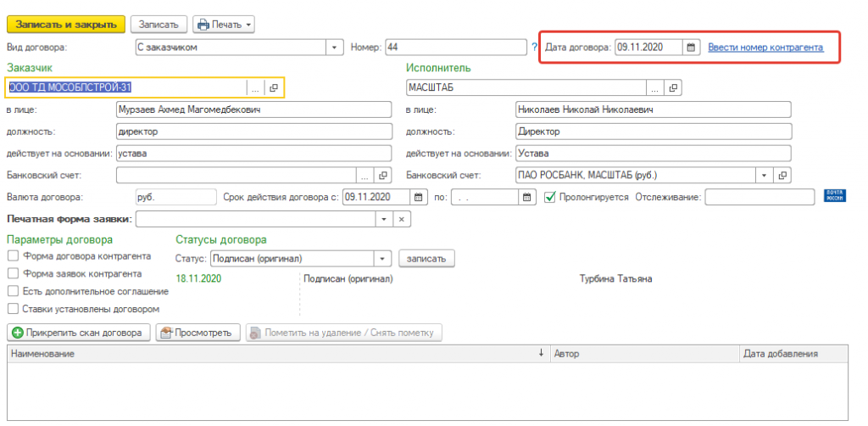
Task: Click the Дата договора input field
Action: point(648,48)
